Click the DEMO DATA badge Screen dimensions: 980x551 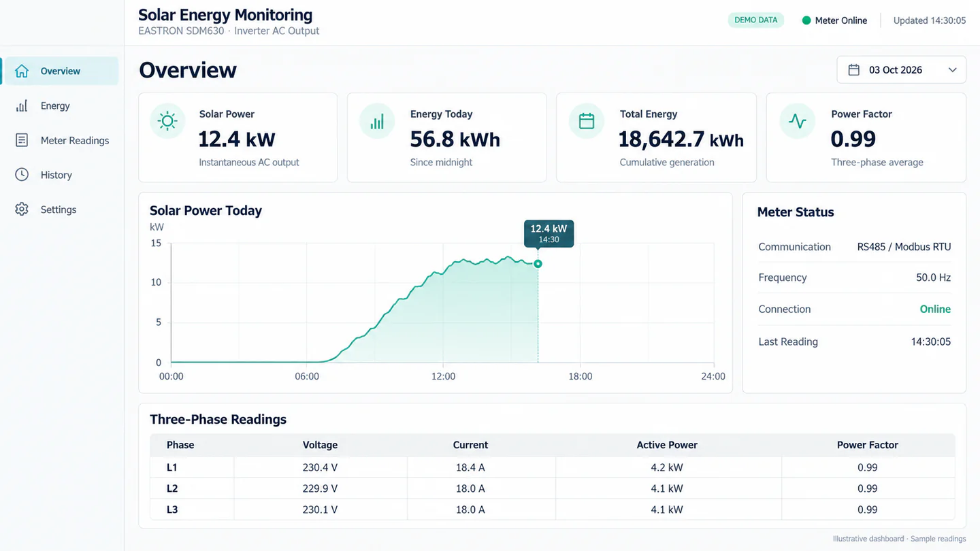click(x=755, y=20)
